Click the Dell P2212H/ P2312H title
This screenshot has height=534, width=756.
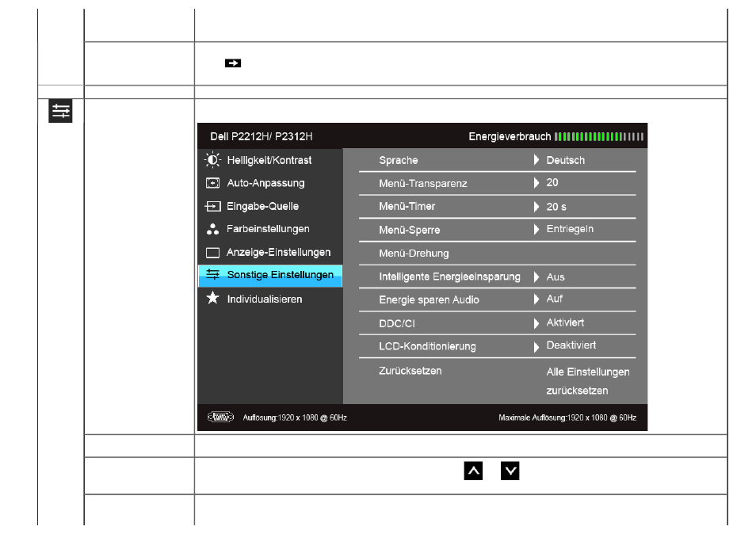click(x=262, y=136)
